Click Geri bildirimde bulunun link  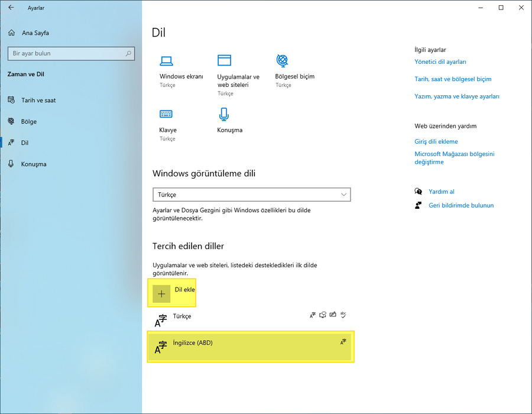tap(460, 205)
